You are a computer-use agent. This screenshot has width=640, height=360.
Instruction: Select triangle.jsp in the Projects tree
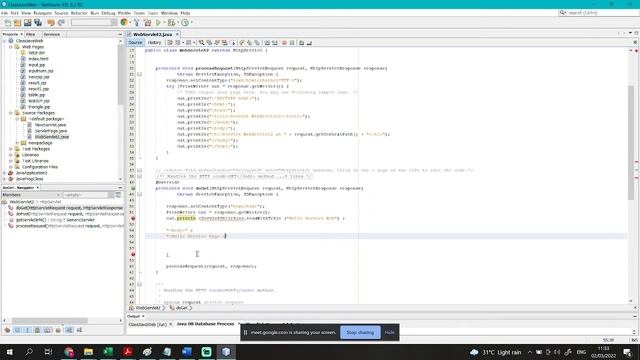coord(39,107)
